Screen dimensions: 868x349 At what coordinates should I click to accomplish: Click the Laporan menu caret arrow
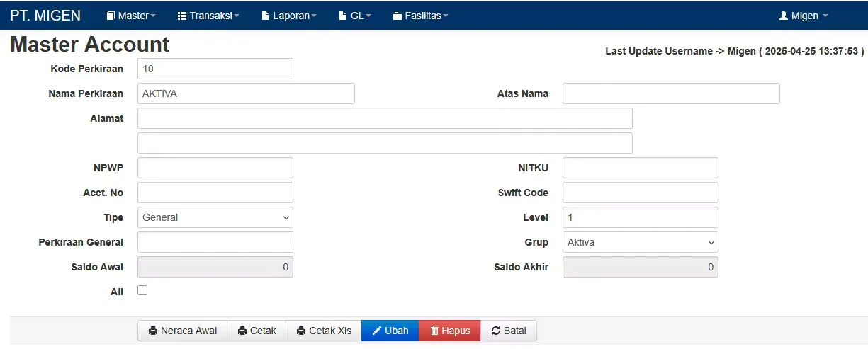coord(314,16)
